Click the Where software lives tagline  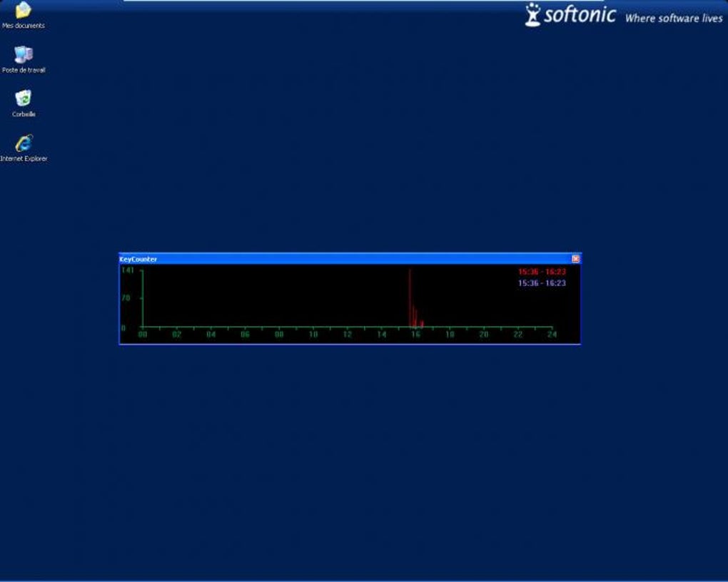point(674,19)
